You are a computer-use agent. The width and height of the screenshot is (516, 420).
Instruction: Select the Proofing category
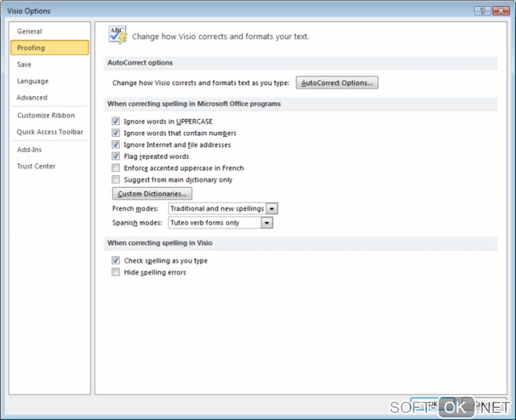[50, 48]
